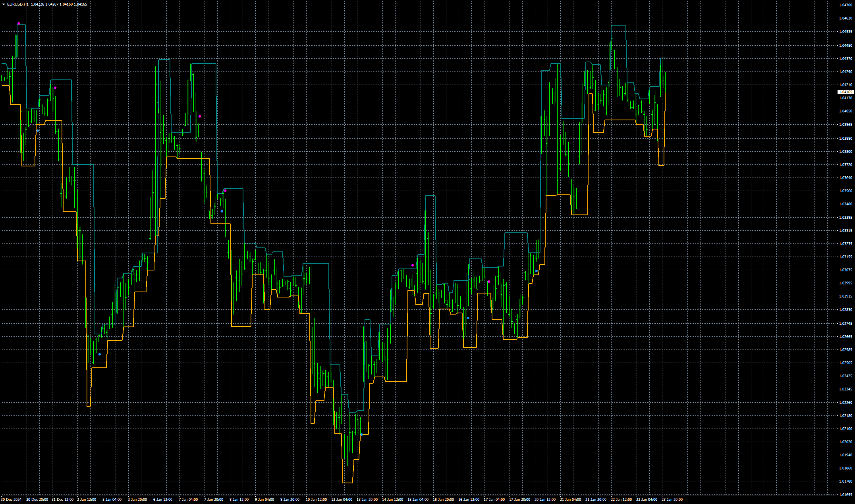Click the 15 Jan 20:00 time axis label

[x=444, y=500]
